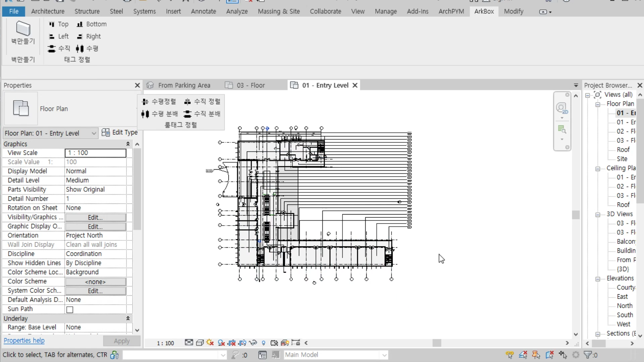
Task: Click the Visual Style cube icon
Action: point(200,343)
